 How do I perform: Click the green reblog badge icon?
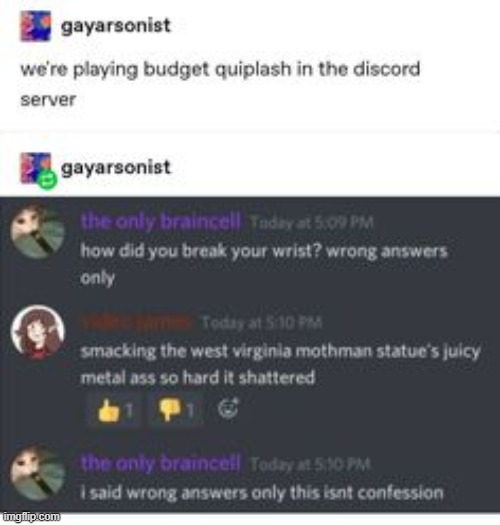(x=47, y=180)
